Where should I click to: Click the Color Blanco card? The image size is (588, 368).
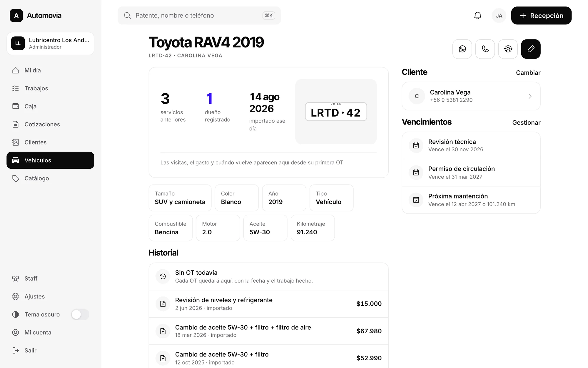(237, 198)
